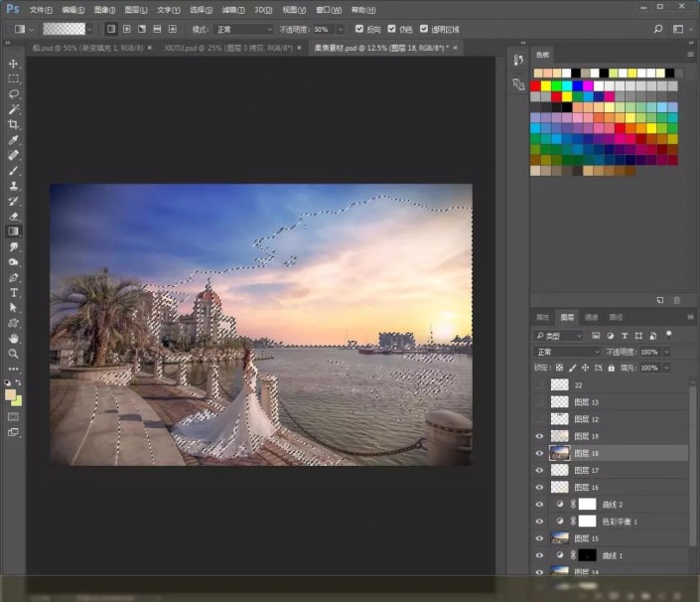Hide the 曲线 2 adjustment layer

coord(539,505)
